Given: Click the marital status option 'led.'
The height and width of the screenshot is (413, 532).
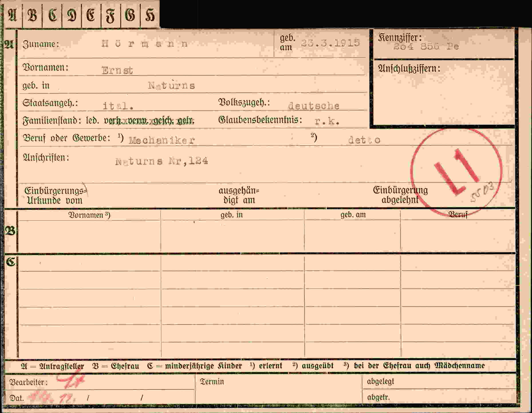Looking at the screenshot, I should (93, 120).
